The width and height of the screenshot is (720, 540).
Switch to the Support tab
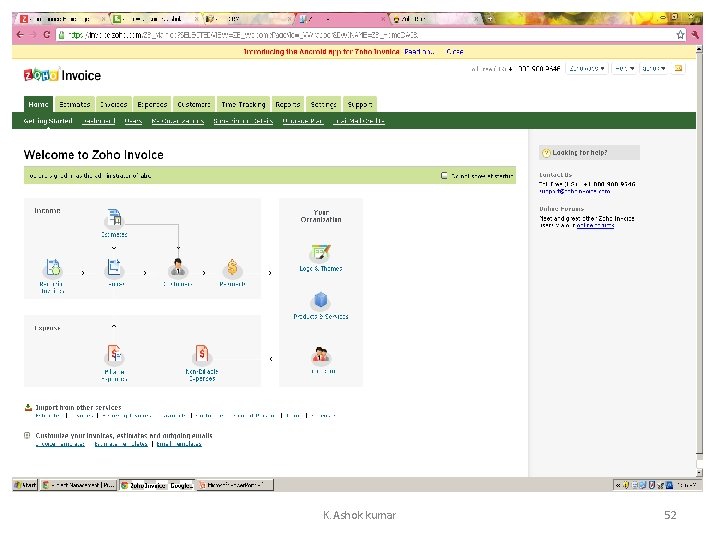click(x=360, y=104)
